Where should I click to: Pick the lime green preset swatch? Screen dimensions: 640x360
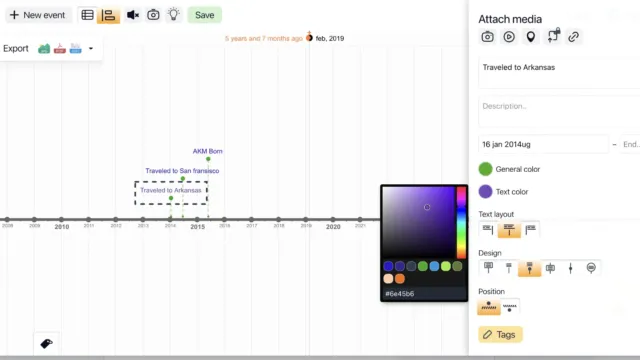[446, 267]
